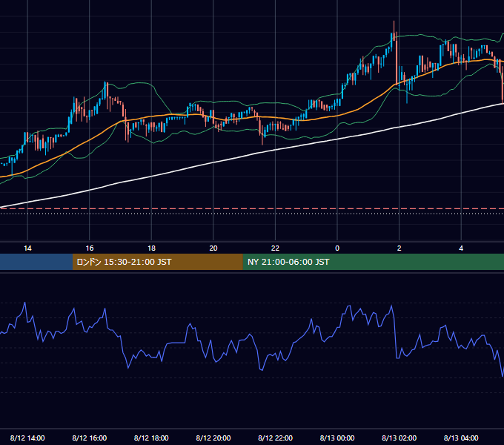The image size is (504, 445).
Task: Click the orange moving average line
Action: (x=252, y=118)
